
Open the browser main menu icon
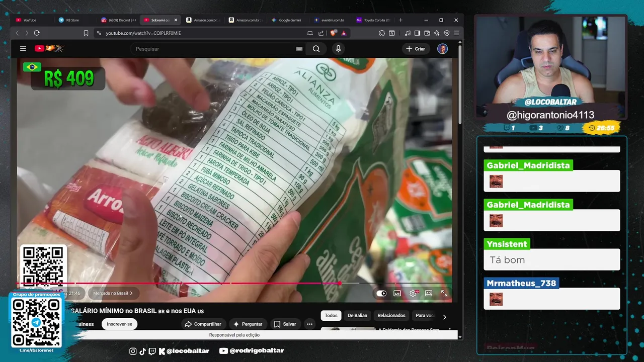click(456, 33)
